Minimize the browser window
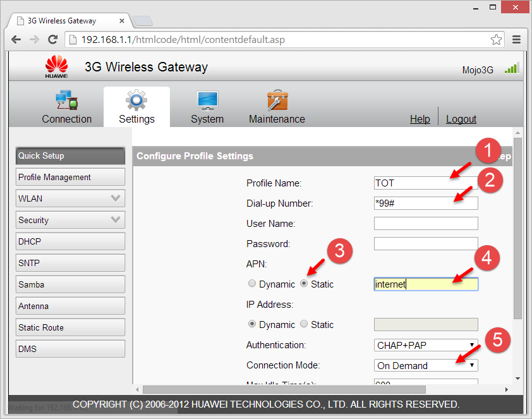 (476, 8)
